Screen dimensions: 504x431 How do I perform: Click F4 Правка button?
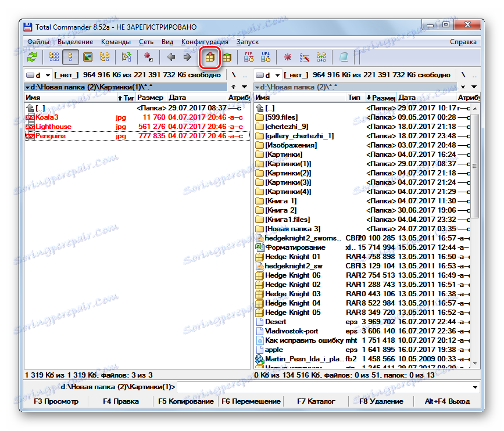click(x=121, y=401)
